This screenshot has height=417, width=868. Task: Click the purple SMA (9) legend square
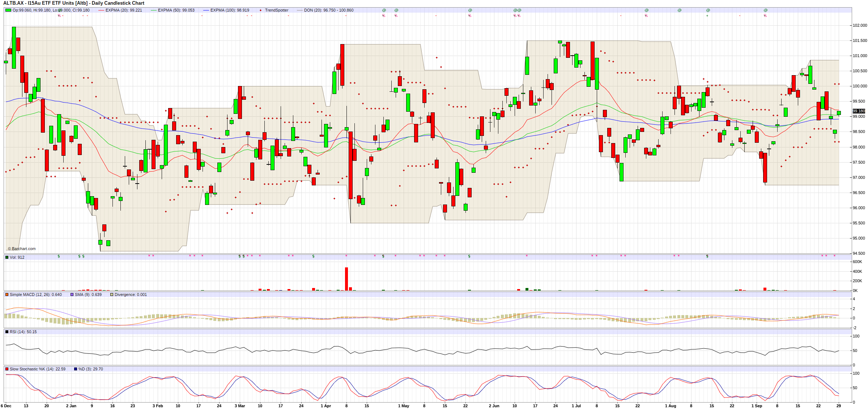(72, 295)
